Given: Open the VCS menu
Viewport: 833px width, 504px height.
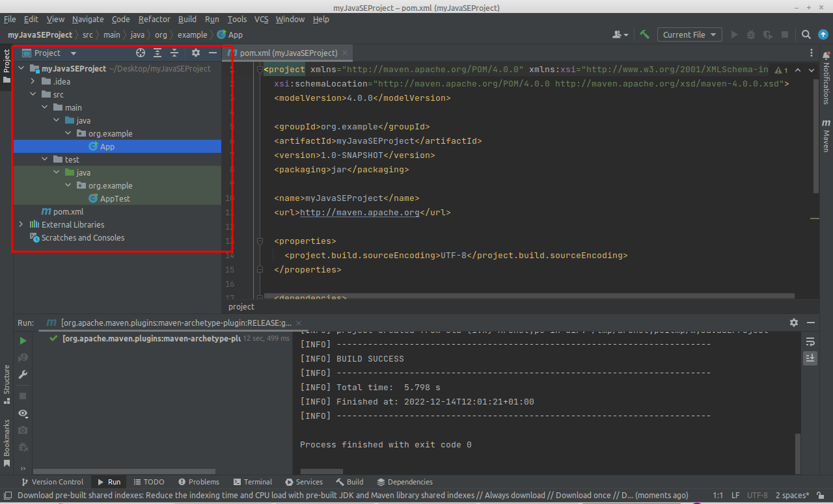Looking at the screenshot, I should (x=261, y=19).
